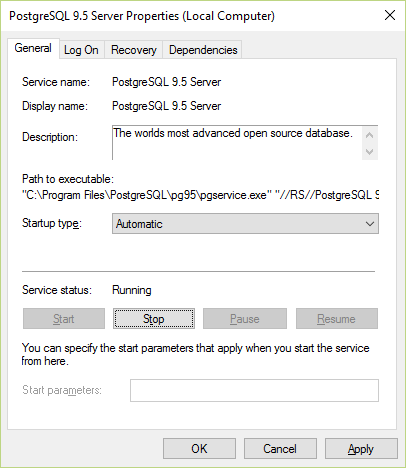Confirm with the OK button

199,449
